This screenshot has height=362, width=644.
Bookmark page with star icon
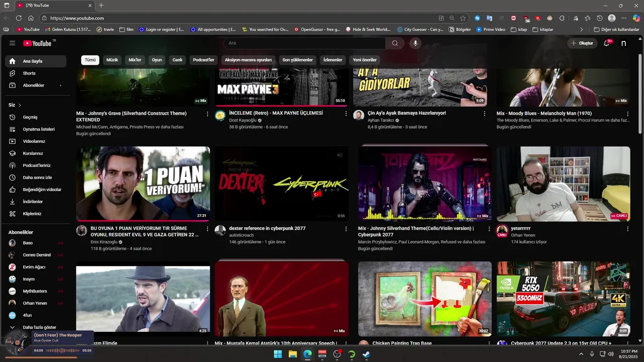coord(463,18)
